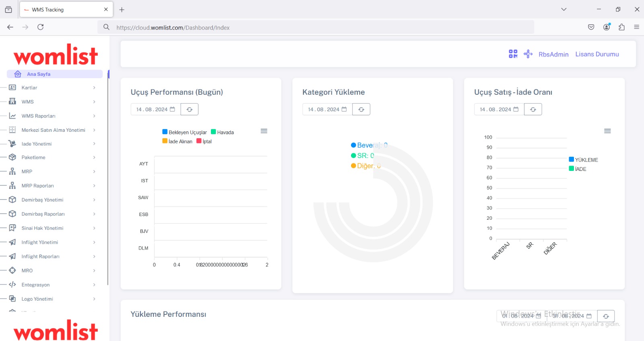This screenshot has height=341, width=644.
Task: Toggle YÜKLEME legend series
Action: pos(583,160)
